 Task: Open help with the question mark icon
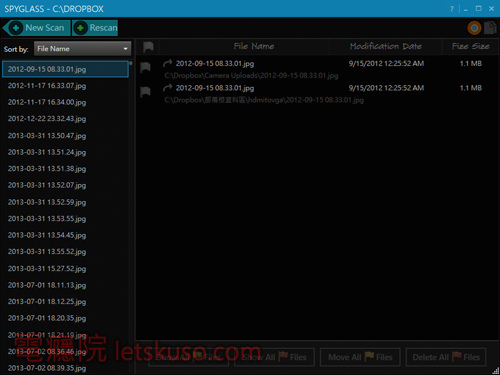click(x=452, y=9)
